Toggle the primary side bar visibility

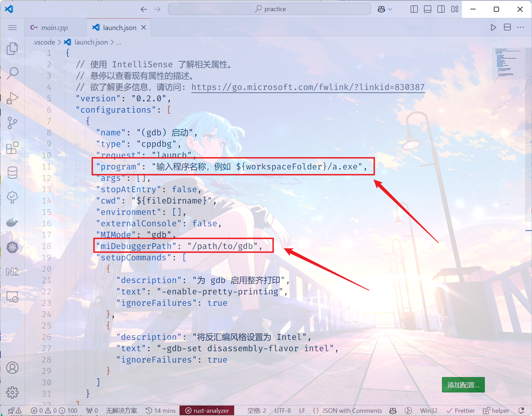click(414, 9)
